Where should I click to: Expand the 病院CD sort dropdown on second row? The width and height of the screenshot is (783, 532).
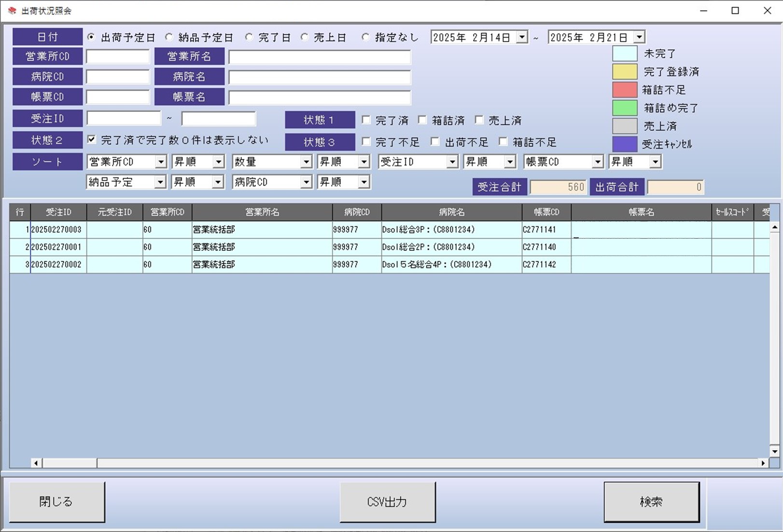coord(306,182)
